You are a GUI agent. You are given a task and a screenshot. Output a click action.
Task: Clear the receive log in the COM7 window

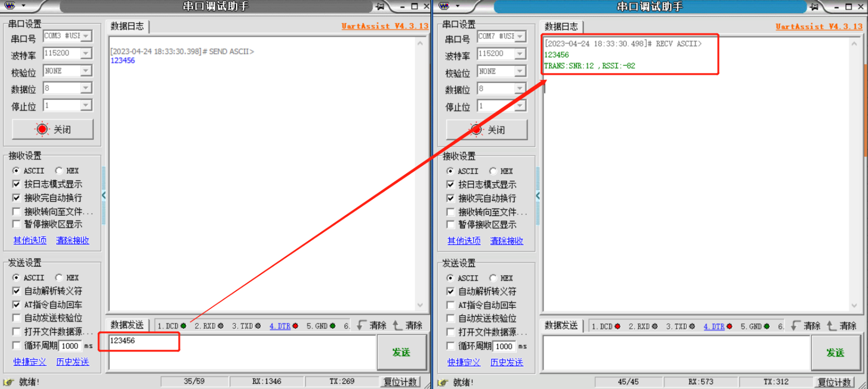coord(506,241)
